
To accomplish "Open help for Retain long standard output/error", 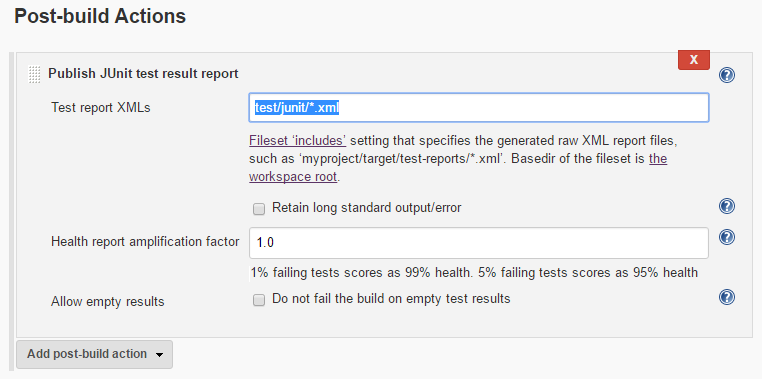I will coord(727,206).
